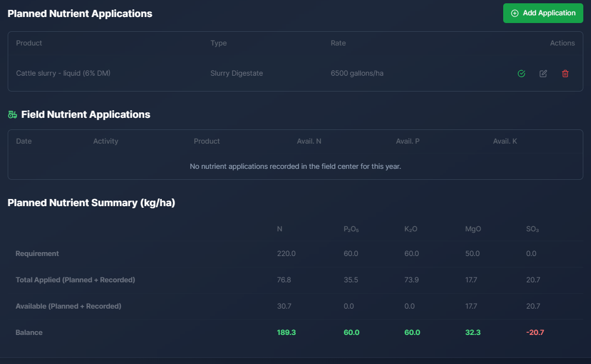The width and height of the screenshot is (591, 364).
Task: Toggle applied status for the slurry application
Action: click(521, 73)
